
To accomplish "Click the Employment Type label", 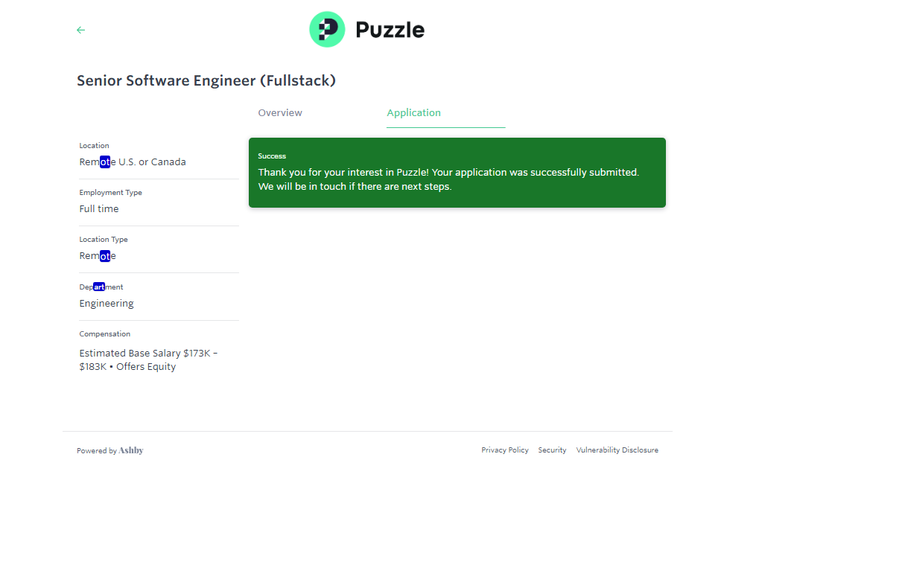I will (110, 193).
